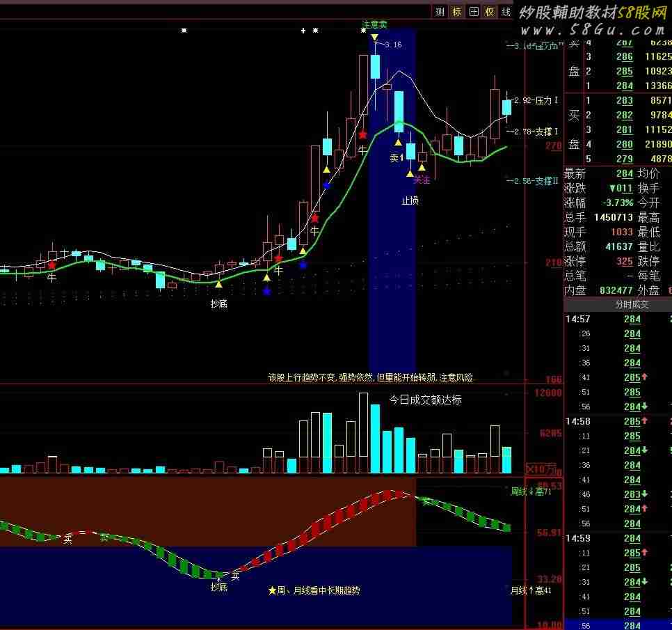This screenshot has height=630, width=672.
Task: Toggle the 权 toolbar button
Action: [x=490, y=12]
